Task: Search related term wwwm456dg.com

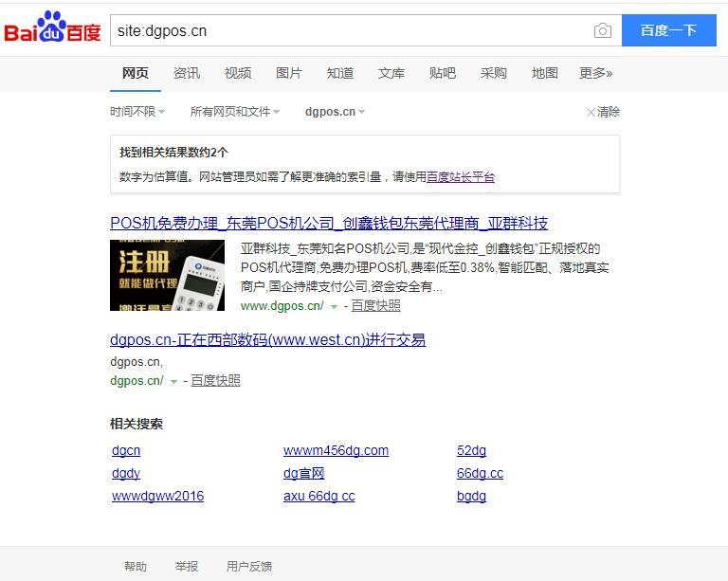Action: tap(336, 450)
